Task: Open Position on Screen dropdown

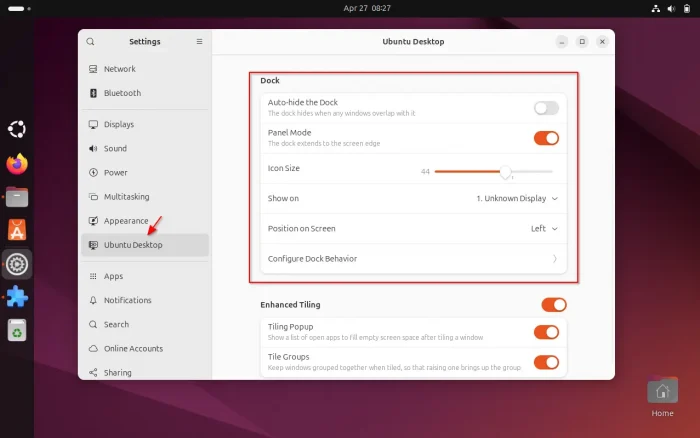Action: pos(544,228)
